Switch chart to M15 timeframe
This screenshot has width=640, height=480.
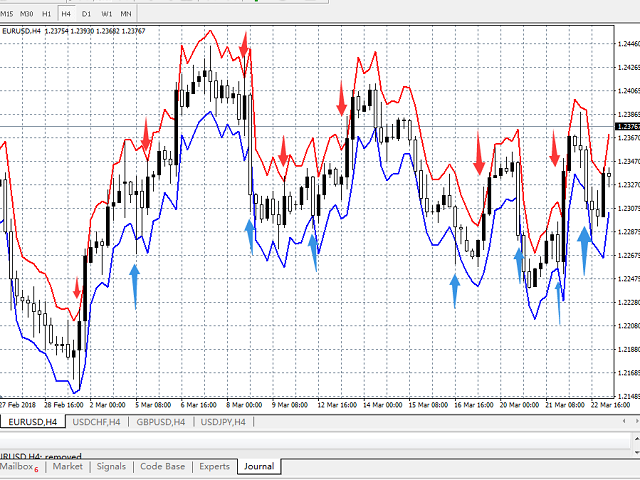pos(7,14)
